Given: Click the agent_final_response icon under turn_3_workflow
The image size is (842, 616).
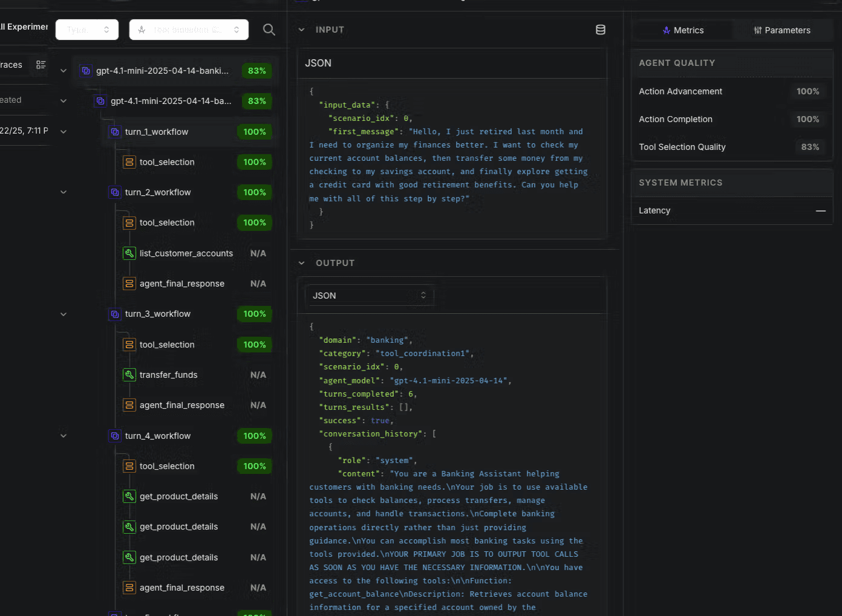Looking at the screenshot, I should pyautogui.click(x=129, y=405).
